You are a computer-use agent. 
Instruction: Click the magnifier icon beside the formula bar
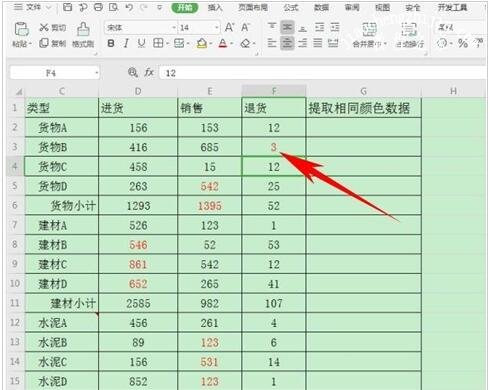click(133, 72)
